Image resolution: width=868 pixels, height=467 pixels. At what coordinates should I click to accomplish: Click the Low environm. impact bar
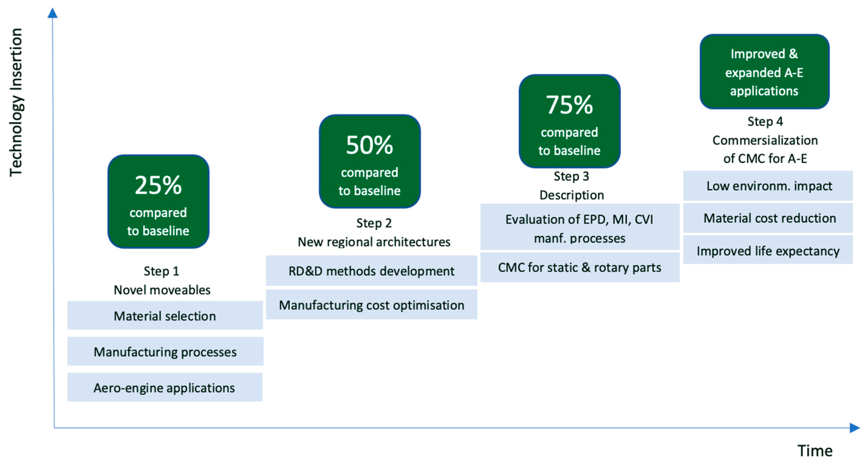(x=768, y=186)
